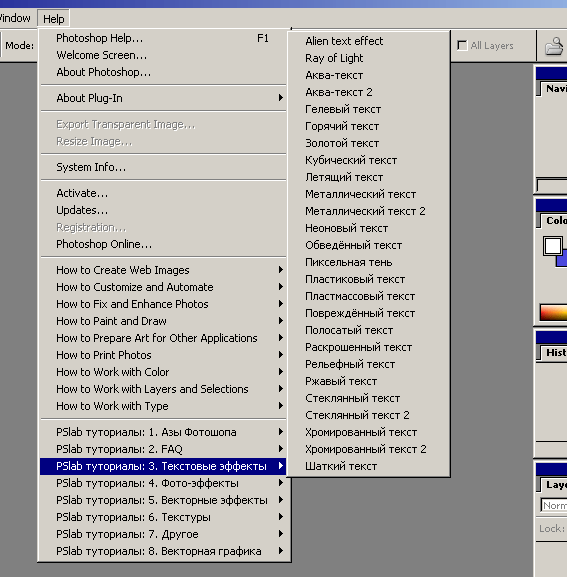The height and width of the screenshot is (577, 567).
Task: Click the file browser icon in options bar
Action: coord(554,46)
